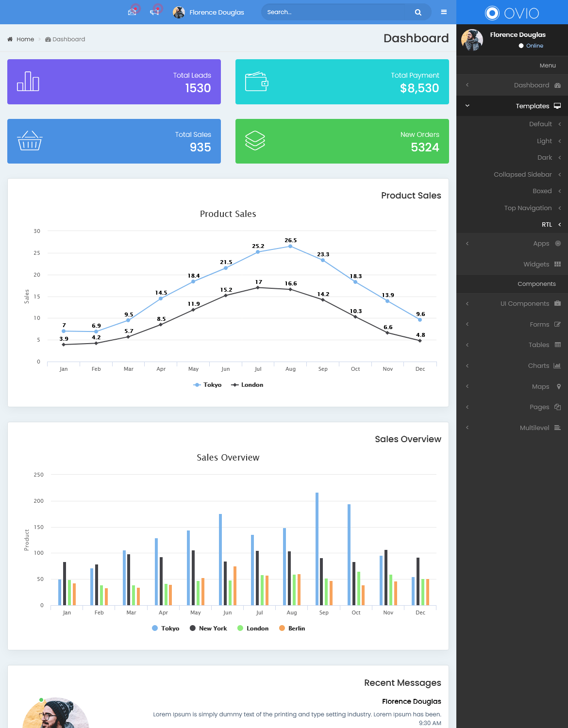Select the Boxed template submenu item

pos(512,191)
